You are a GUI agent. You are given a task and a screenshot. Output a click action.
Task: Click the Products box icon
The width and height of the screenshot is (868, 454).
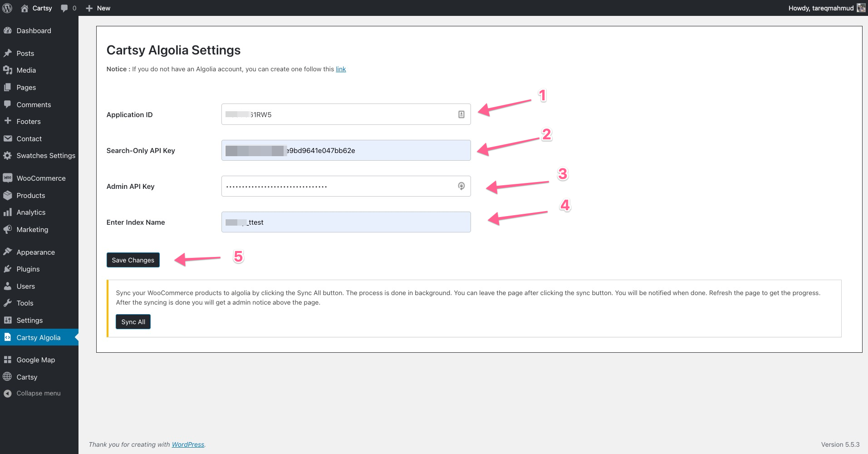point(8,195)
